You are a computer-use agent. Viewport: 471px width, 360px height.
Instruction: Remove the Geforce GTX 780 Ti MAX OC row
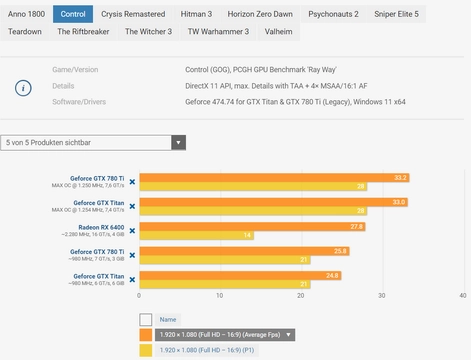(x=132, y=182)
